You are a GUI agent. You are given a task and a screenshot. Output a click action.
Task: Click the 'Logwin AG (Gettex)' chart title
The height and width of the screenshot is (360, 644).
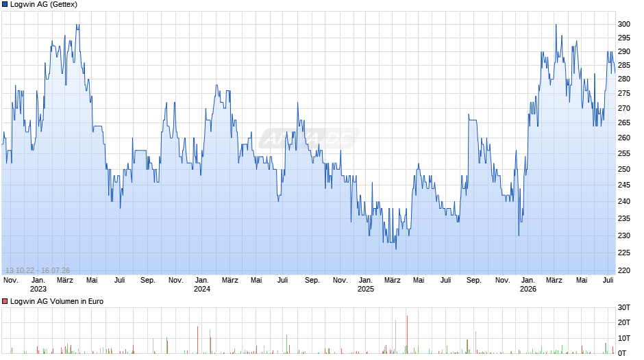coord(44,5)
